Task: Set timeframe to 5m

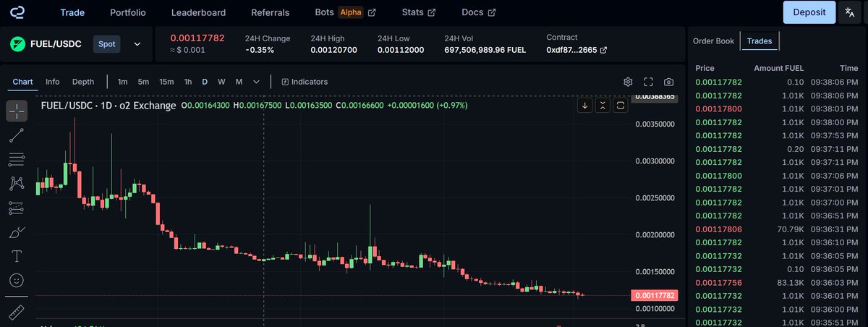Action: [x=143, y=82]
